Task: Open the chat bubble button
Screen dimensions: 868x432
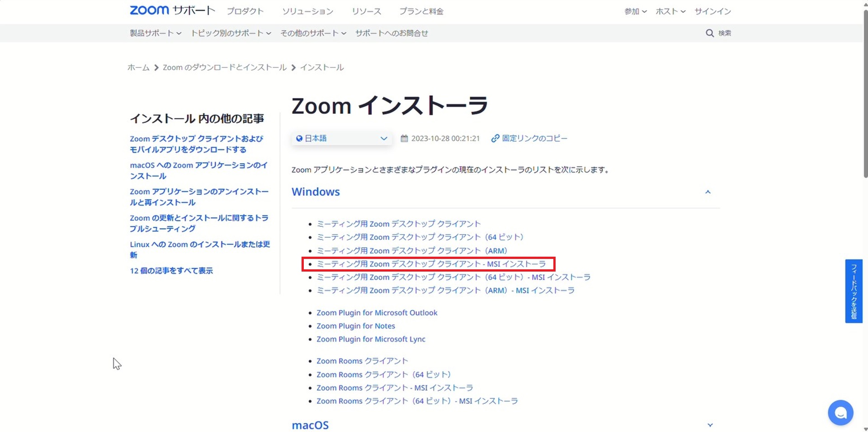Action: click(840, 413)
